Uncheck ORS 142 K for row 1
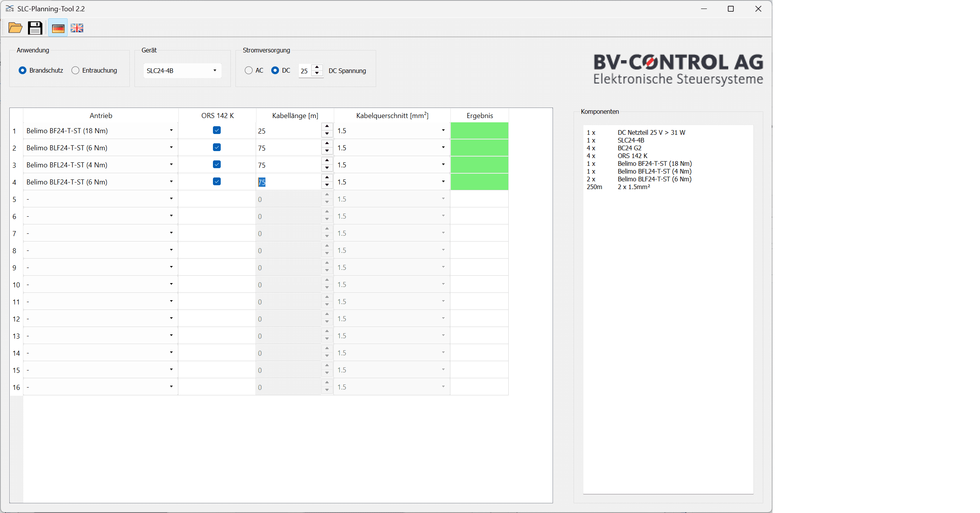This screenshot has width=980, height=513. click(x=217, y=130)
